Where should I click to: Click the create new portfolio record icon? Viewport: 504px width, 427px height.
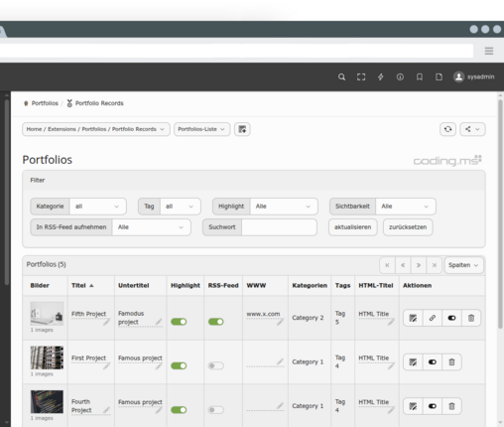[242, 129]
